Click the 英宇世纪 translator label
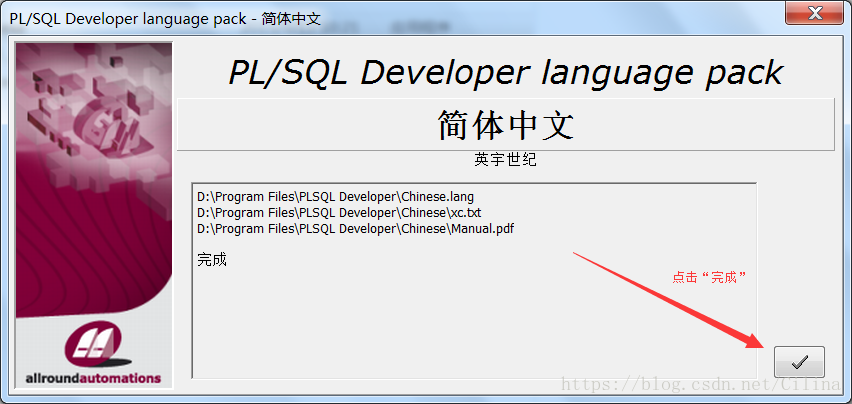 click(x=505, y=160)
